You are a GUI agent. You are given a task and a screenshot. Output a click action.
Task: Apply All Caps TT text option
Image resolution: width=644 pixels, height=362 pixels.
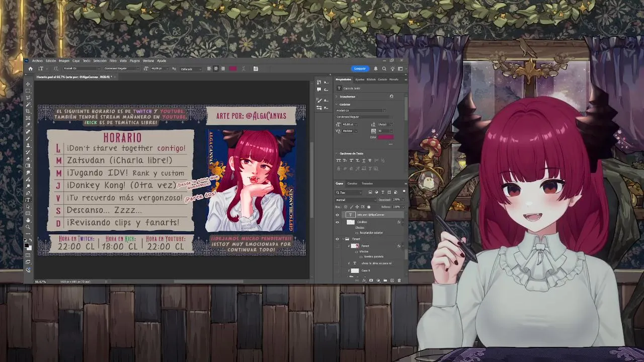pyautogui.click(x=339, y=160)
